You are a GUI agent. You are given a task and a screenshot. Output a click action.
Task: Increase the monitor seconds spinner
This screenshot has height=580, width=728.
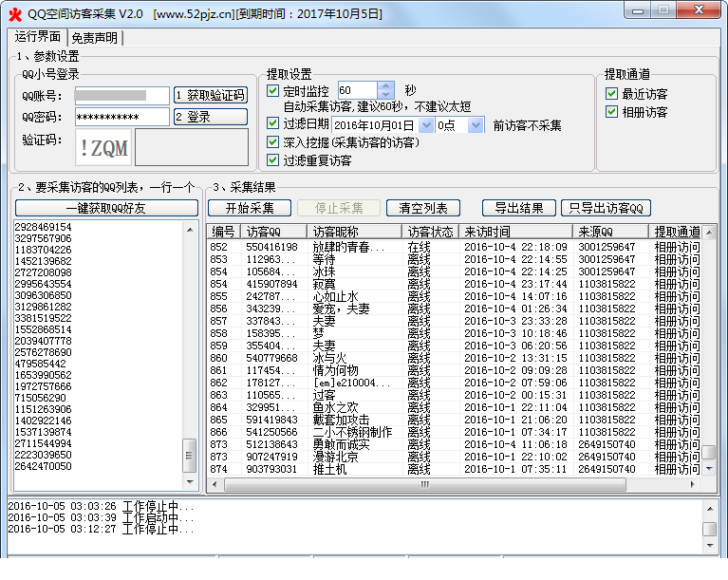pyautogui.click(x=385, y=86)
